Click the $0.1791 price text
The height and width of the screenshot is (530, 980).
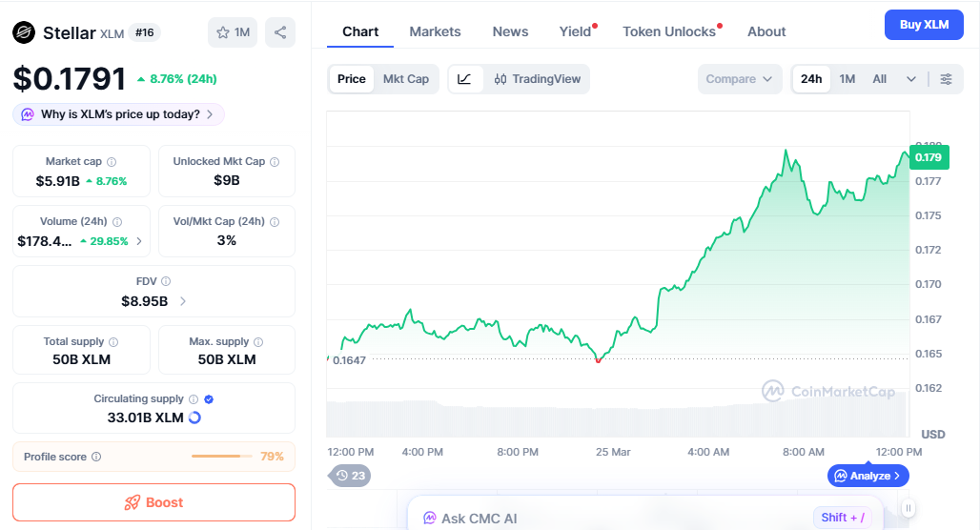point(70,79)
